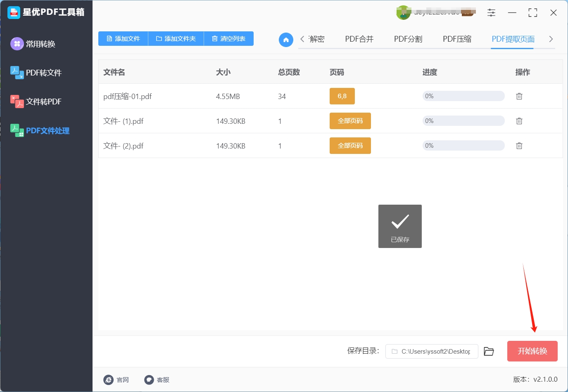Click the 页码 column header
Image resolution: width=568 pixels, height=392 pixels.
pos(337,72)
